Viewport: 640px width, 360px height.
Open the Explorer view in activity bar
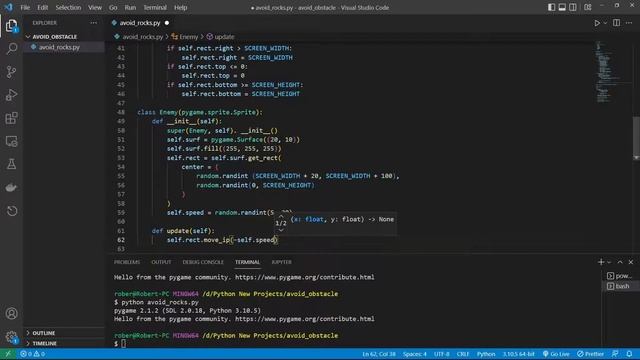click(11, 26)
